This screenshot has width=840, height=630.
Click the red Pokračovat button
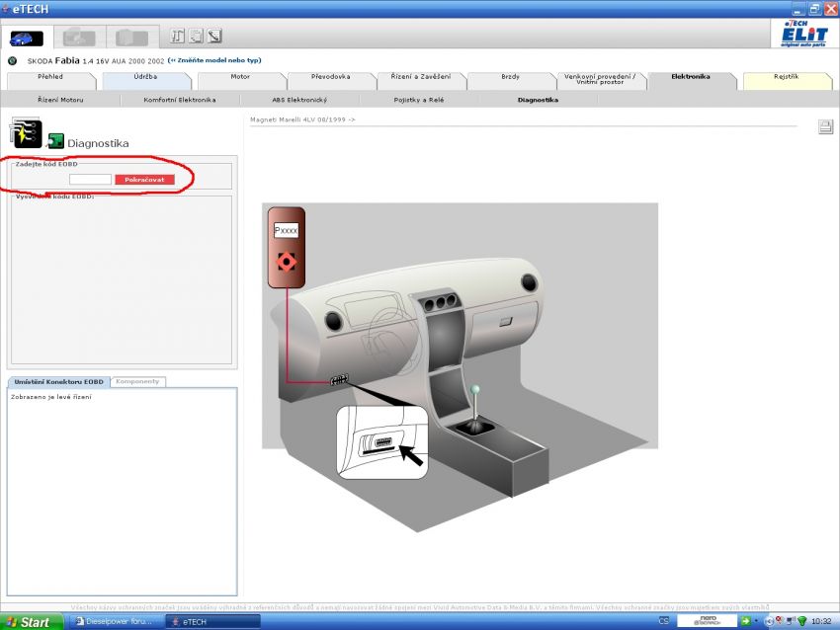coord(144,180)
